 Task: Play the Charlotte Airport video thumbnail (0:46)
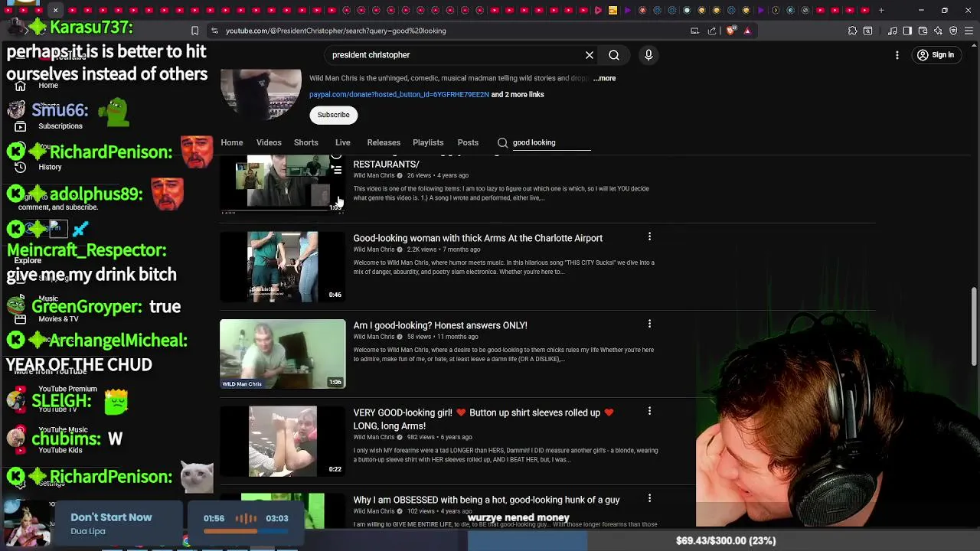click(x=283, y=266)
